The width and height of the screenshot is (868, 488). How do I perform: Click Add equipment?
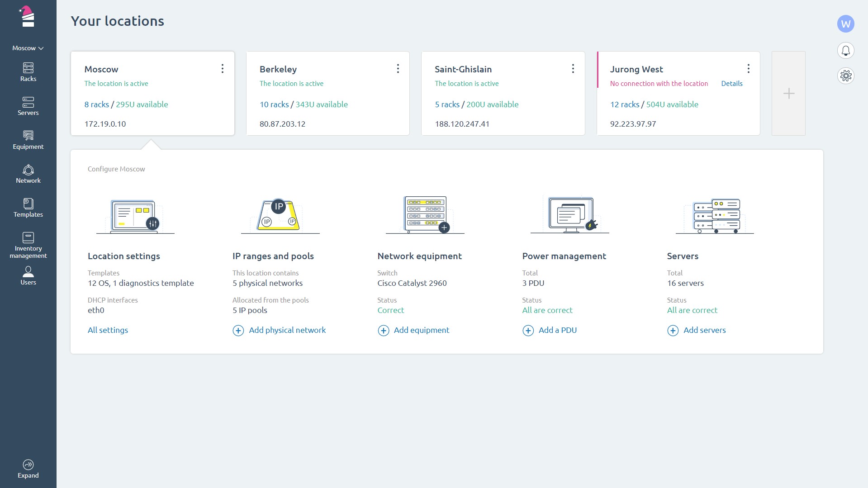pos(413,330)
